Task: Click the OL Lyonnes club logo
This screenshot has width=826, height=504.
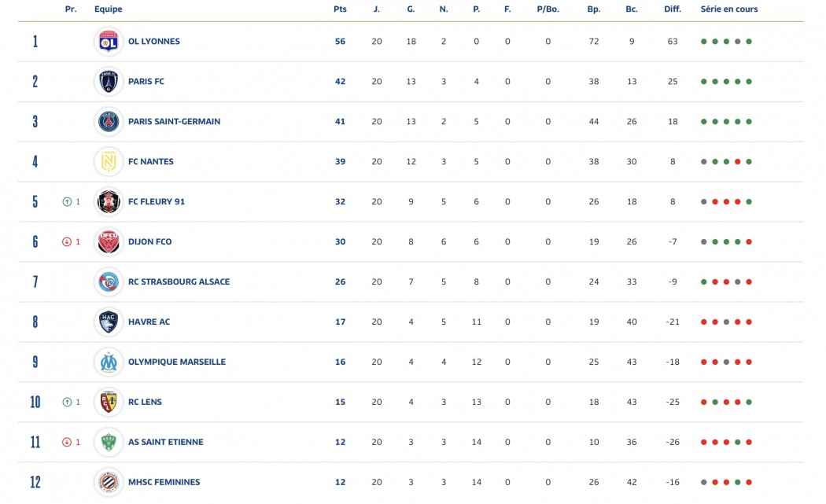Action: click(109, 42)
